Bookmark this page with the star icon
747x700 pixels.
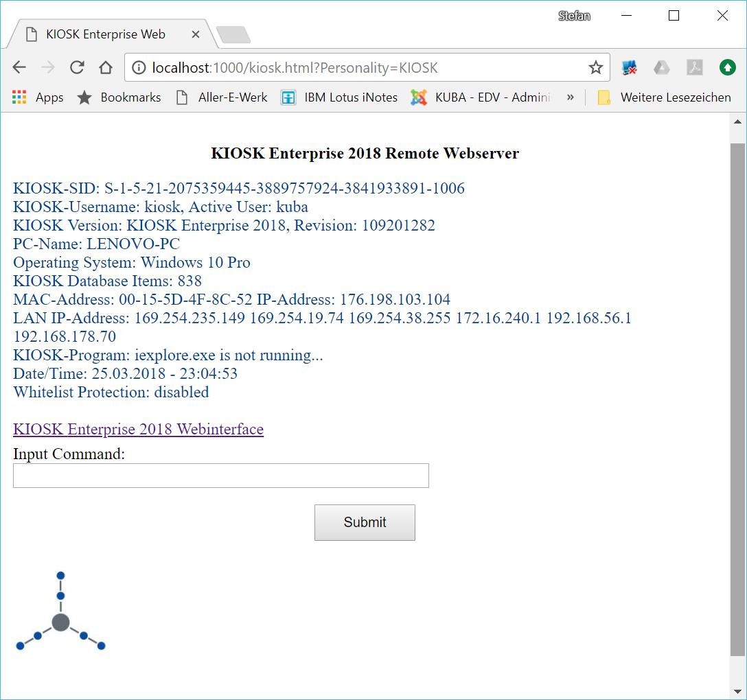pos(595,68)
